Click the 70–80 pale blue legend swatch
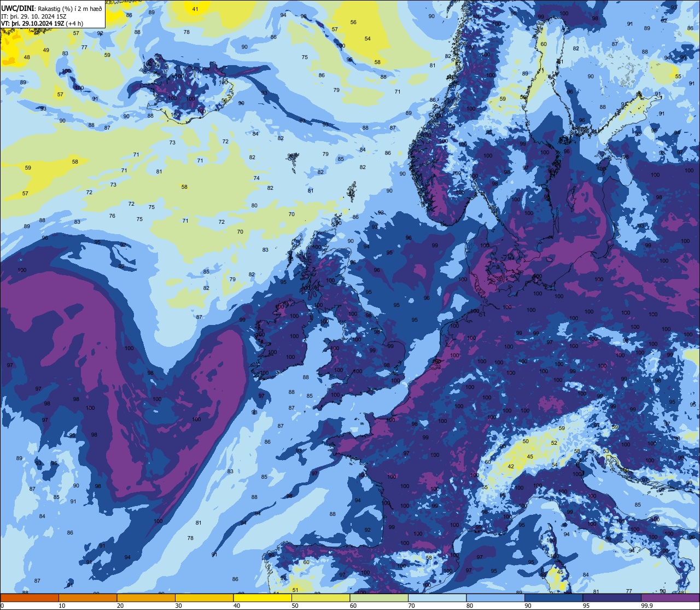The height and width of the screenshot is (610, 700). coord(437,597)
